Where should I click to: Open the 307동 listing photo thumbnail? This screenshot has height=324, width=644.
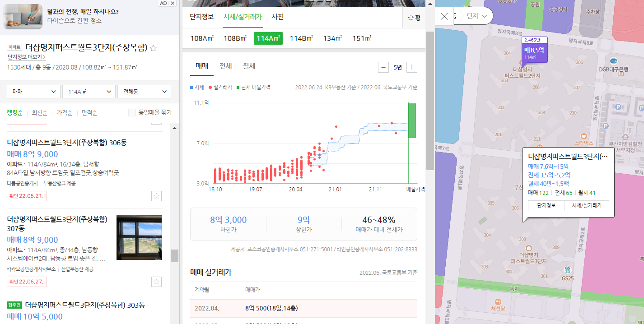coord(139,237)
